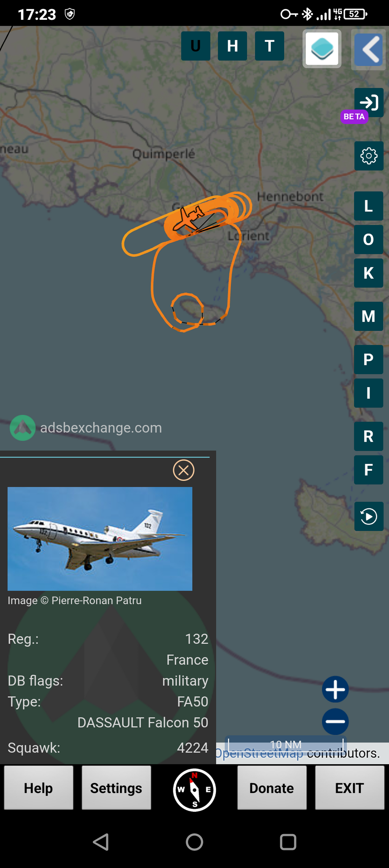389x868 pixels.
Task: Open the map layers selector icon
Action: pyautogui.click(x=322, y=49)
